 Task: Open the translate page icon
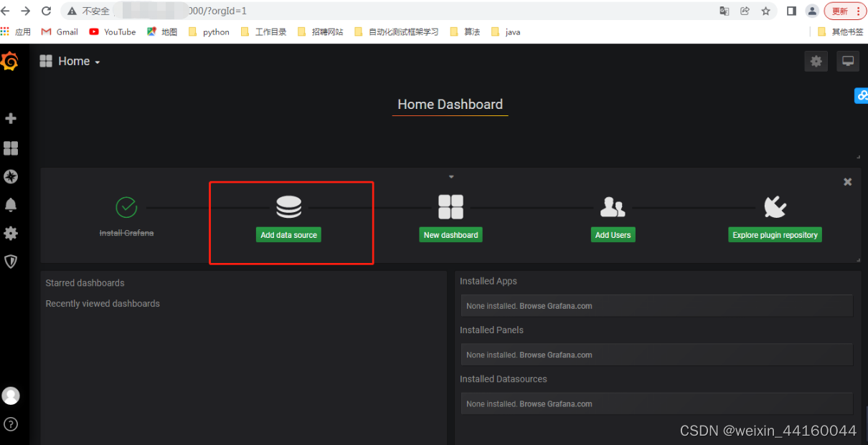(x=725, y=11)
